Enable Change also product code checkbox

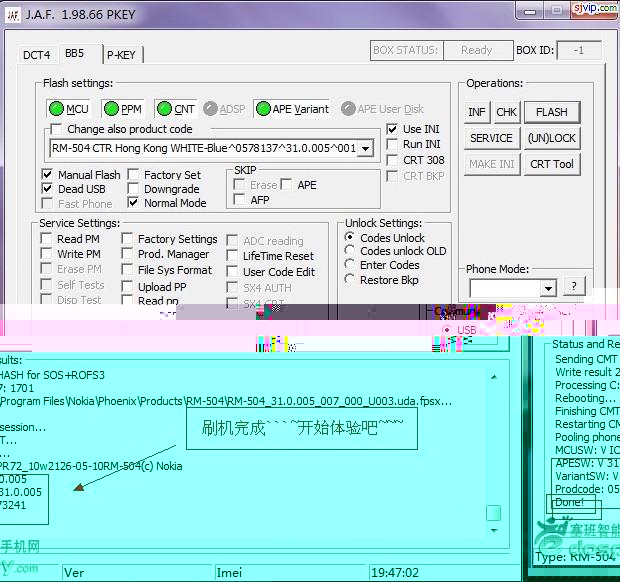click(56, 129)
